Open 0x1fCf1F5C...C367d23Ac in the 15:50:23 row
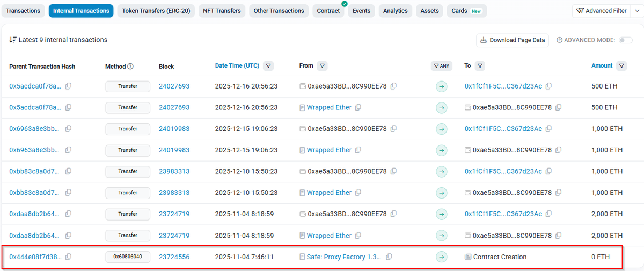644x271 pixels. tap(503, 172)
